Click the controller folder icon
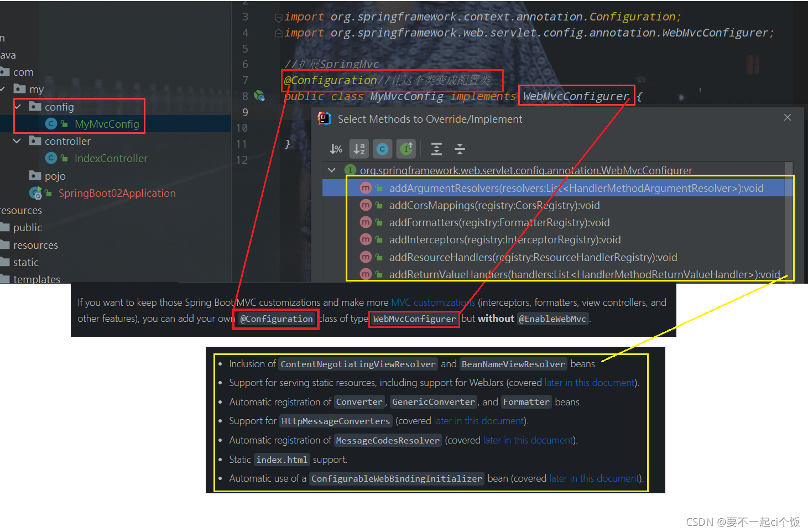808x532 pixels. (x=35, y=140)
